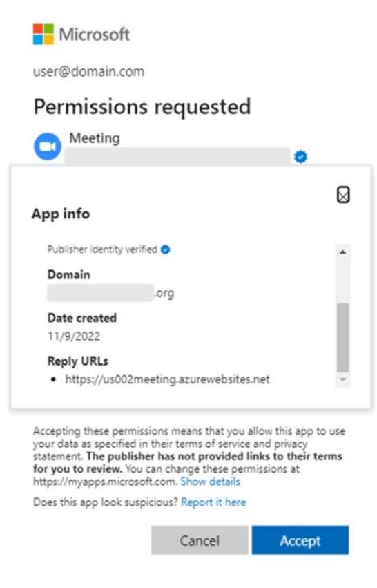Viewport: 377px width, 588px height.
Task: Click the App info heading
Action: pyautogui.click(x=61, y=214)
